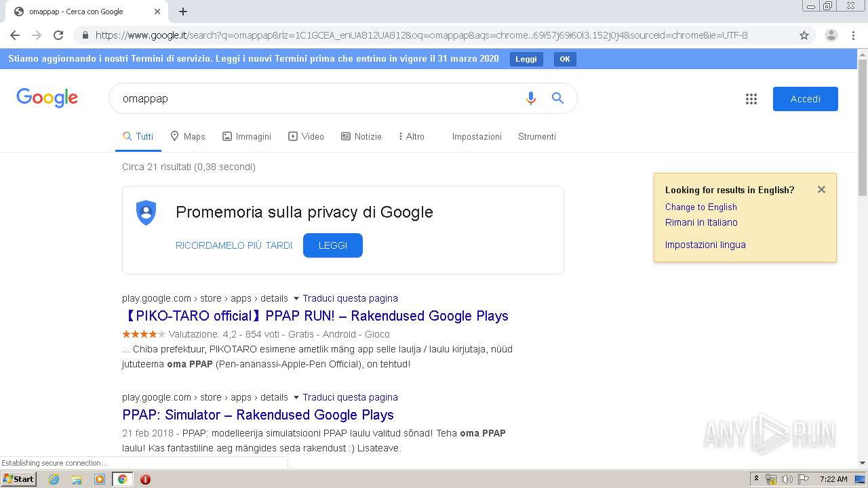The image size is (868, 488).
Task: Click the blue magnifier search icon
Action: [x=557, y=98]
